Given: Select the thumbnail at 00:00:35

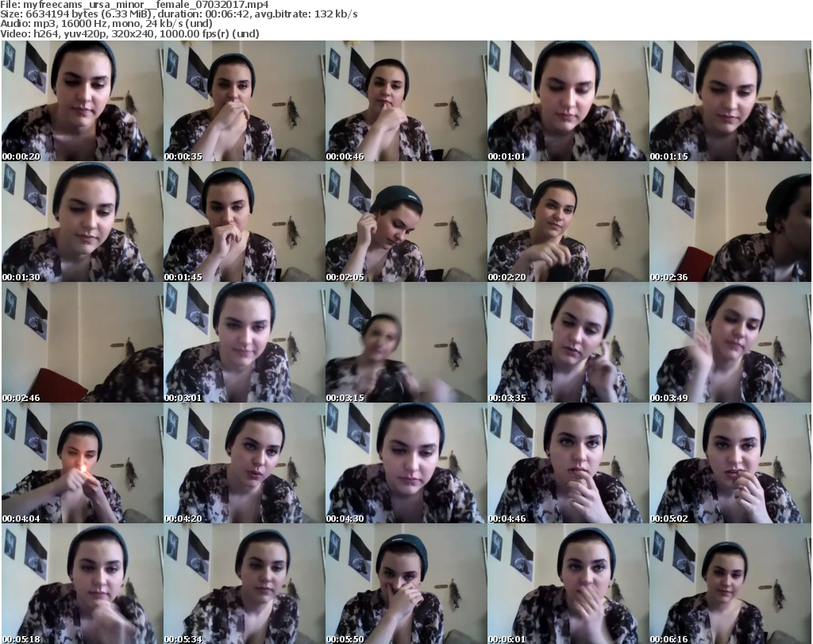Looking at the screenshot, I should click(245, 101).
